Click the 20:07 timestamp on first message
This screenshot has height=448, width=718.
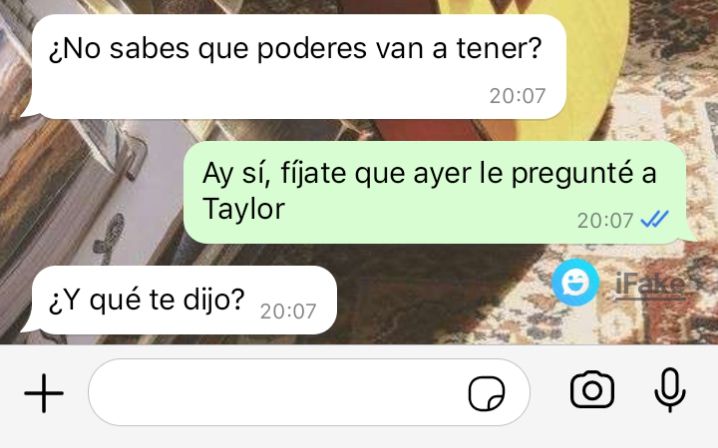pyautogui.click(x=517, y=96)
